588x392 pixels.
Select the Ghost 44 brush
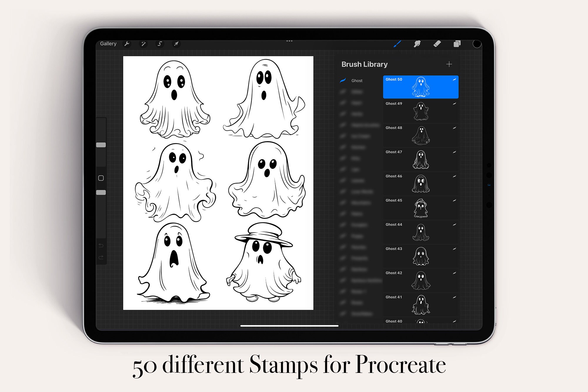[420, 232]
